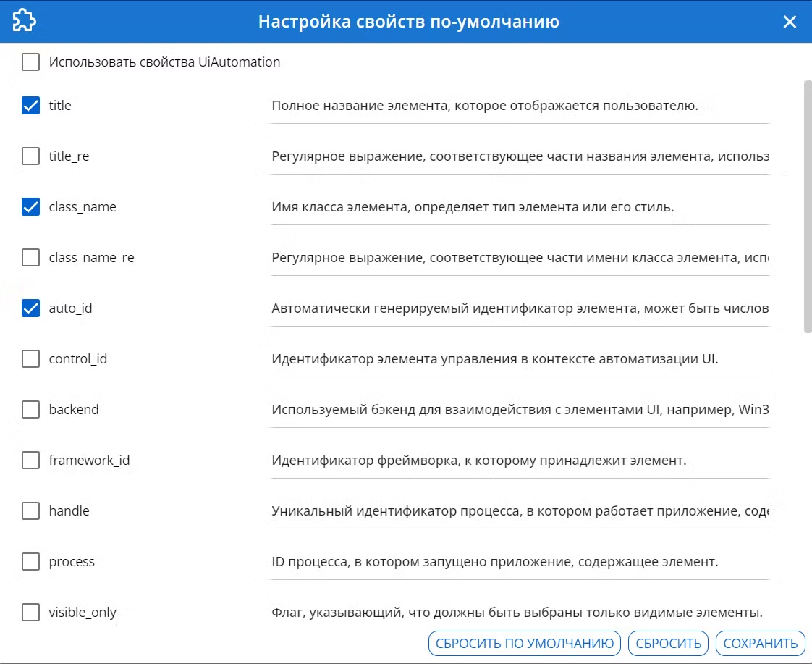Click the vertical scrollbar thumb on the right

coord(808,206)
